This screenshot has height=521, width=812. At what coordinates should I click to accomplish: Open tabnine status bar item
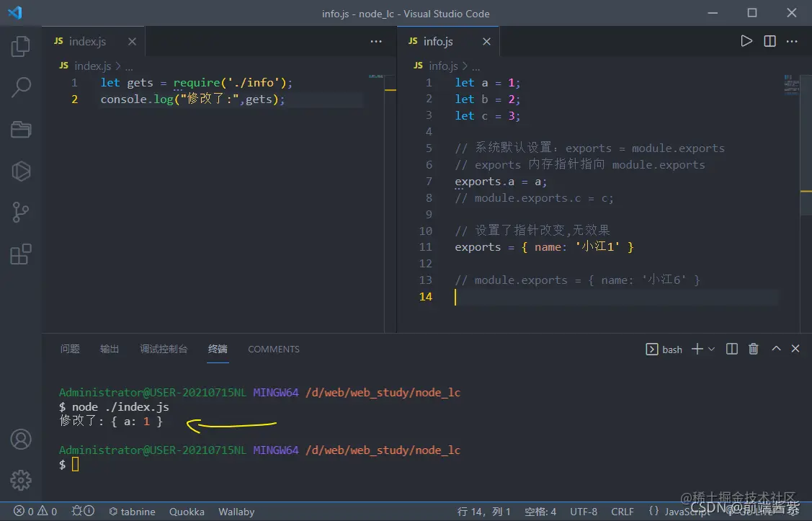(x=132, y=512)
